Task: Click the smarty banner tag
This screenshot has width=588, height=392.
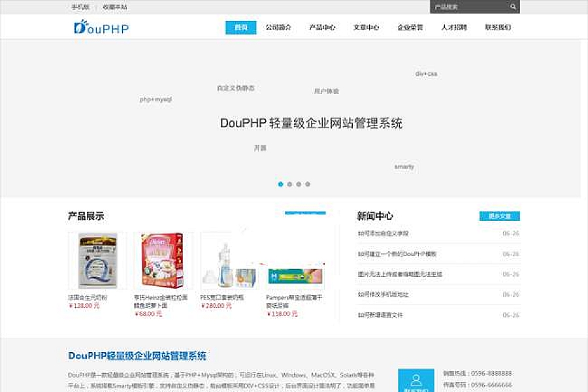Action: pyautogui.click(x=404, y=167)
